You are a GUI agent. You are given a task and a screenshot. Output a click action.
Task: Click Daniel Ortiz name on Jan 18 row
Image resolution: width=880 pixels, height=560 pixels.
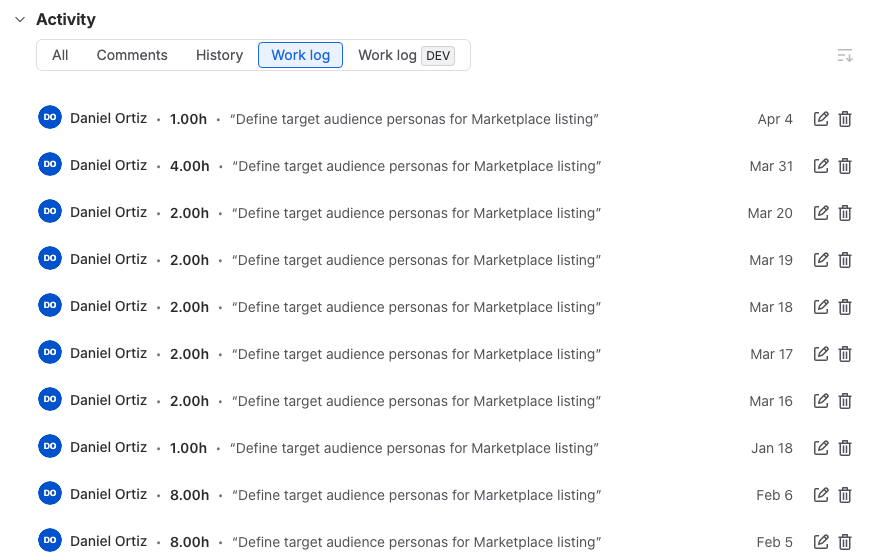pos(108,447)
